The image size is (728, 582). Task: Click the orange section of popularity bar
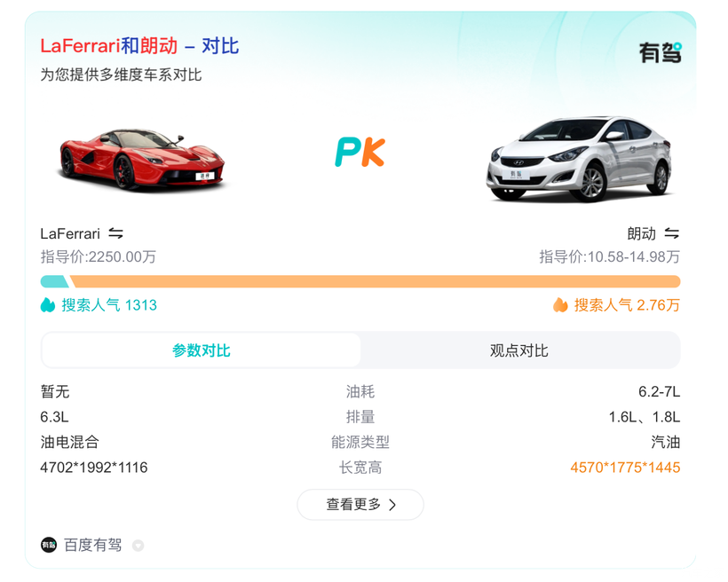tap(373, 282)
